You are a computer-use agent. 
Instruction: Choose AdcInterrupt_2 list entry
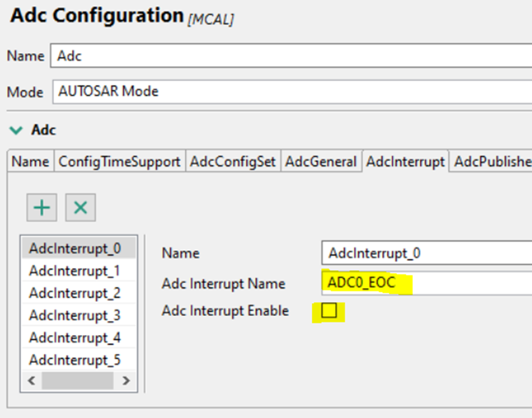pyautogui.click(x=75, y=293)
